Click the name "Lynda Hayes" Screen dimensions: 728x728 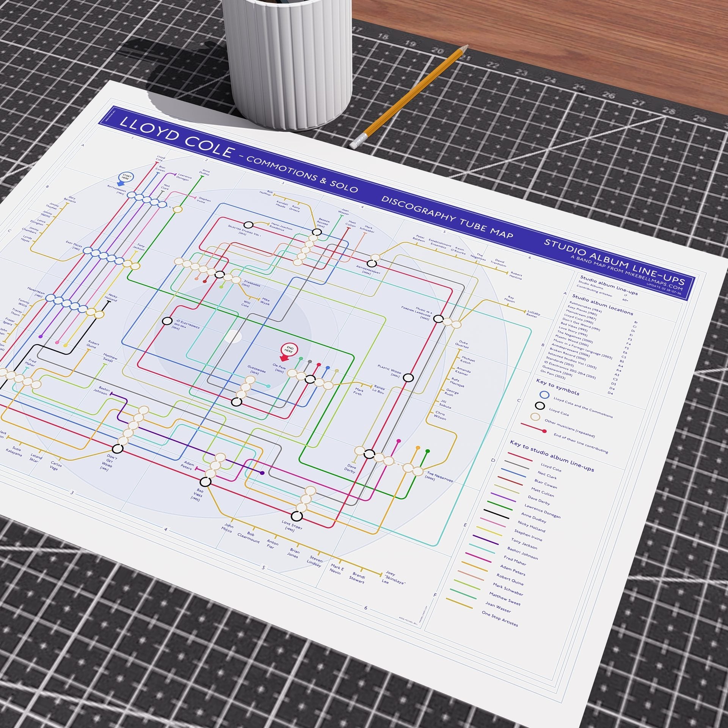26,238
